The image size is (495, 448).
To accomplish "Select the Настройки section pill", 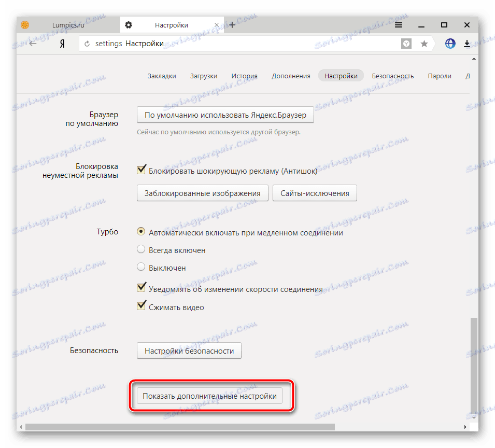I will (341, 76).
